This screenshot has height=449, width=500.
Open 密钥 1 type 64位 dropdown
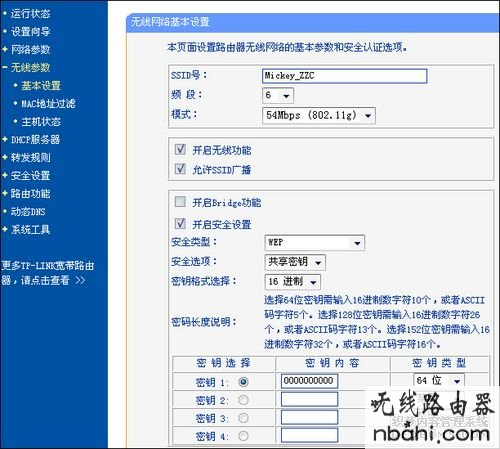439,380
